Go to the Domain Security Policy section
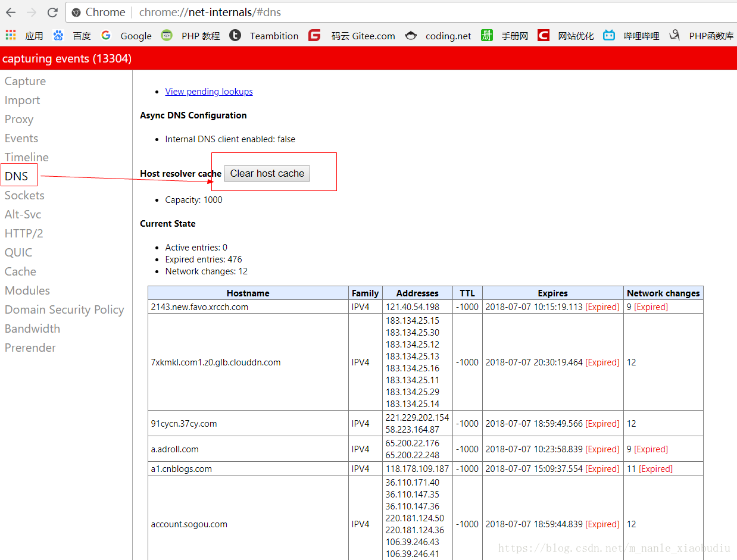Viewport: 737px width, 560px height. tap(64, 309)
